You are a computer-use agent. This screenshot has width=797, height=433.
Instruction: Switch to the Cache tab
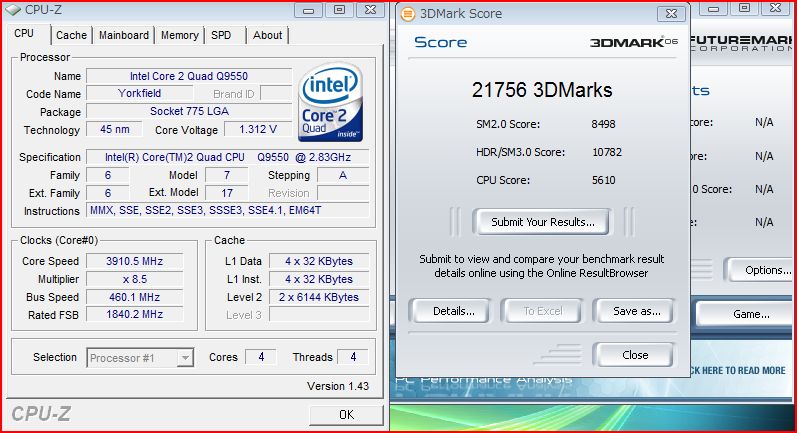tap(71, 35)
